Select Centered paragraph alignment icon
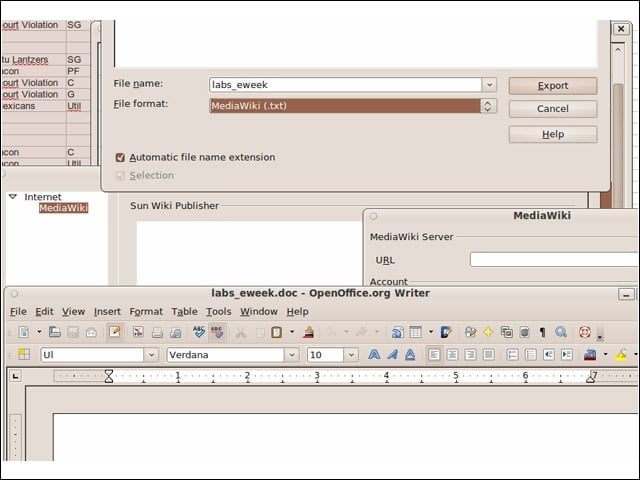 [452, 355]
